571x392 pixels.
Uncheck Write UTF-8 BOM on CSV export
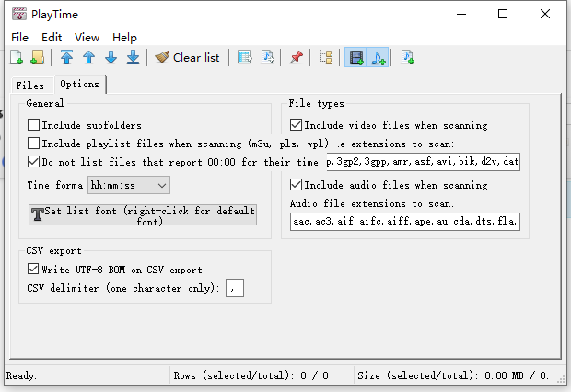click(33, 270)
